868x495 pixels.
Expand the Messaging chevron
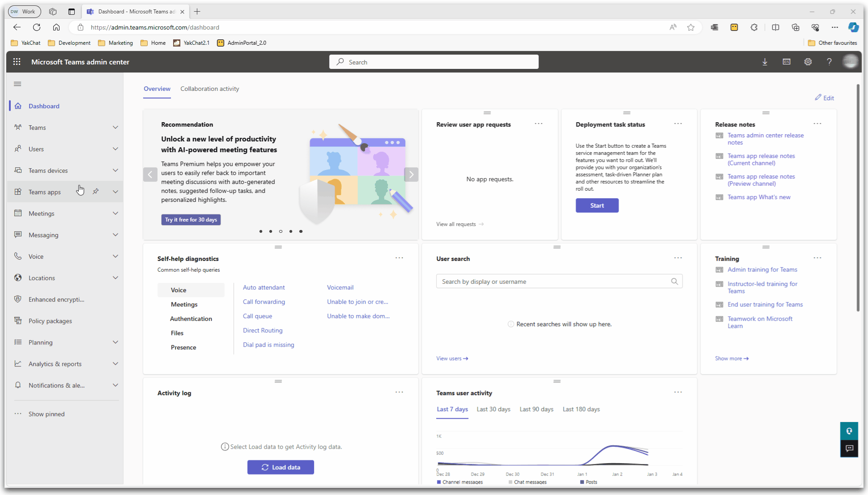coord(115,235)
